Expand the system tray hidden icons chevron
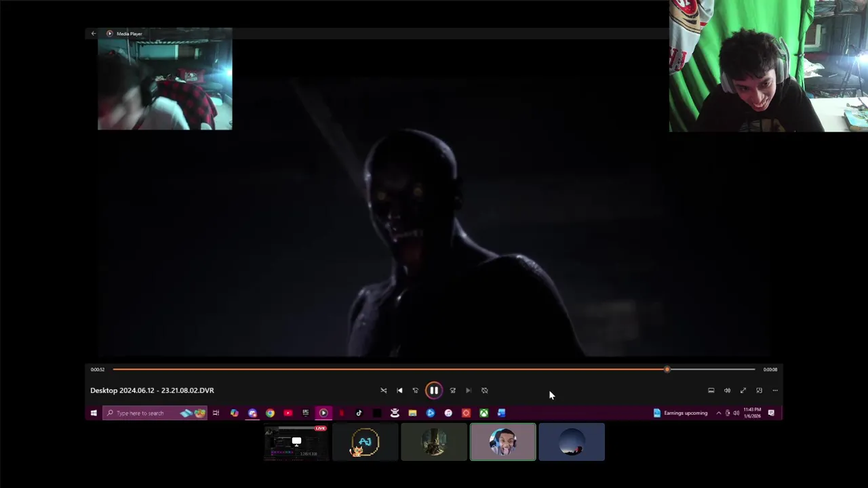The image size is (868, 488). tap(719, 413)
